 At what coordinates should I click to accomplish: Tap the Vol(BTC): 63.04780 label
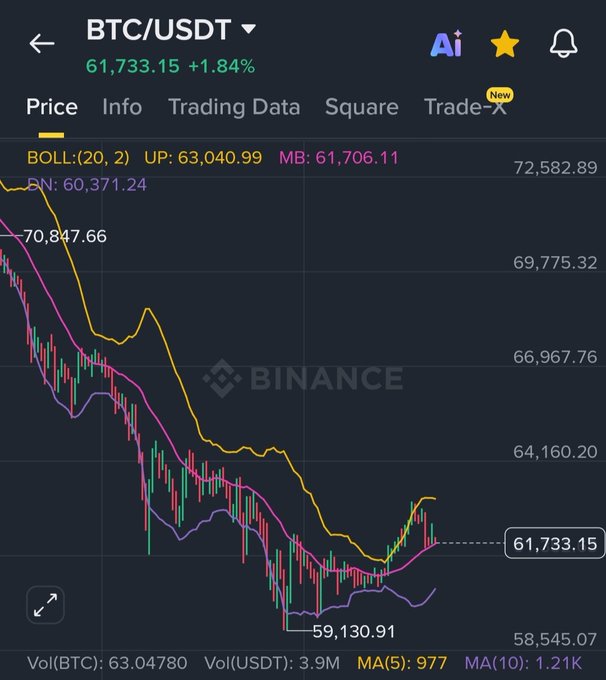tap(107, 663)
